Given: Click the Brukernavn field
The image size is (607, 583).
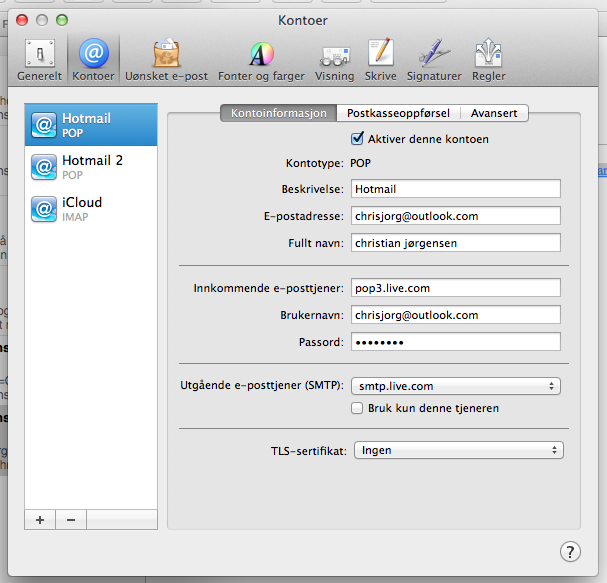Looking at the screenshot, I should [456, 315].
